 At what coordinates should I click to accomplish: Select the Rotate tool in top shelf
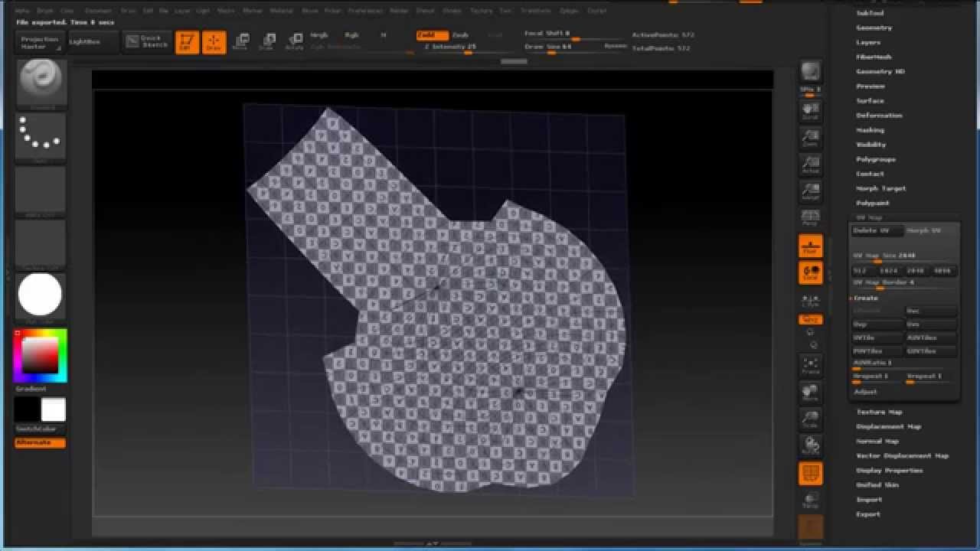pos(294,43)
